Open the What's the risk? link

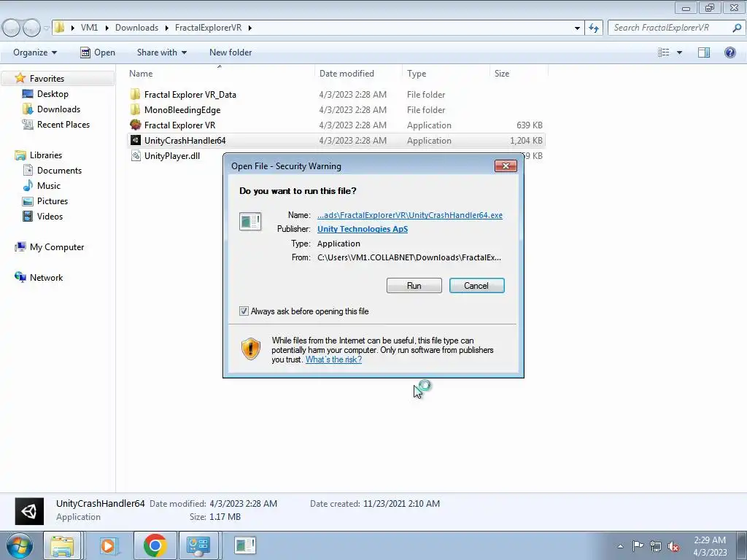point(333,359)
